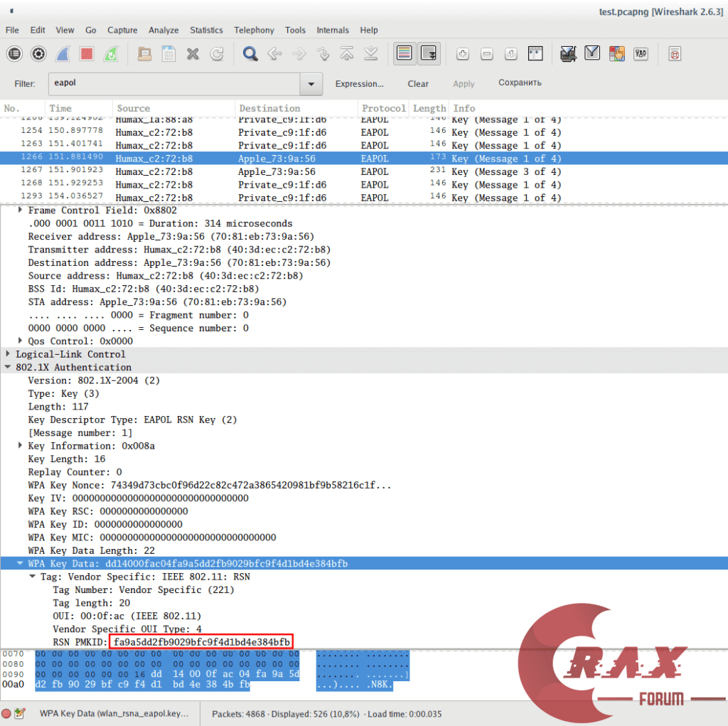Open preferences tools icon
Image resolution: width=728 pixels, height=726 pixels.
641,54
